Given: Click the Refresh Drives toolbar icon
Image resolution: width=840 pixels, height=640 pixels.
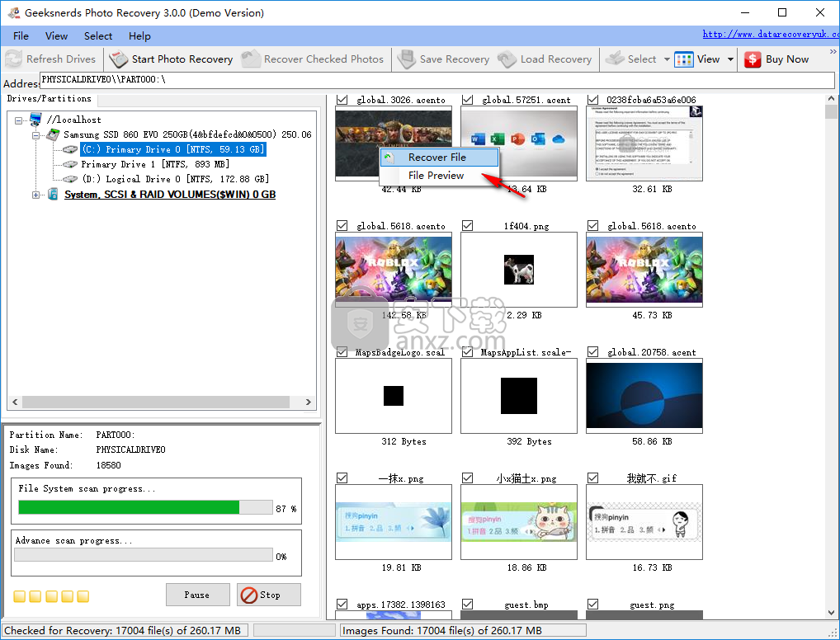Looking at the screenshot, I should click(13, 59).
